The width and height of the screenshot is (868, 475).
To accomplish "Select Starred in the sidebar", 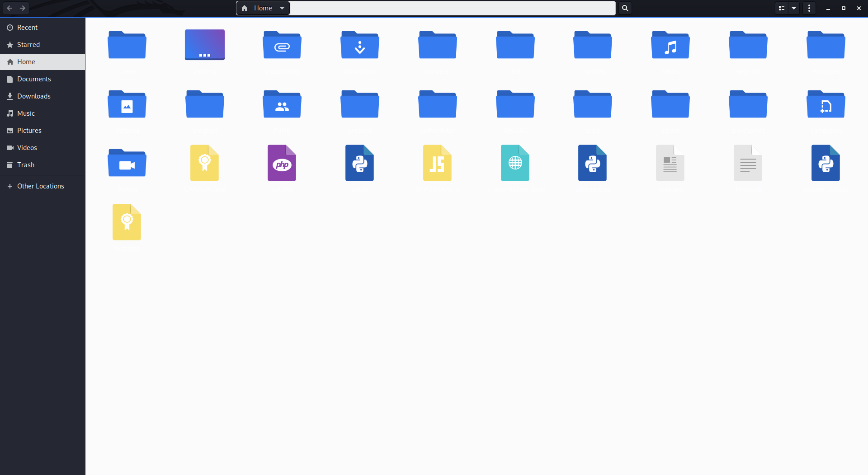I will (x=28, y=45).
